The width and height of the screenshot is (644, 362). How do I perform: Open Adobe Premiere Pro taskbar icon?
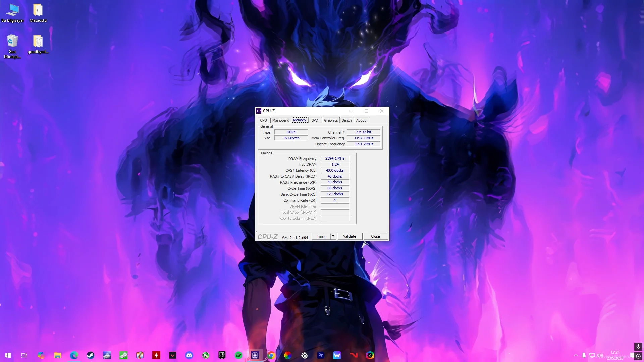[x=321, y=355]
